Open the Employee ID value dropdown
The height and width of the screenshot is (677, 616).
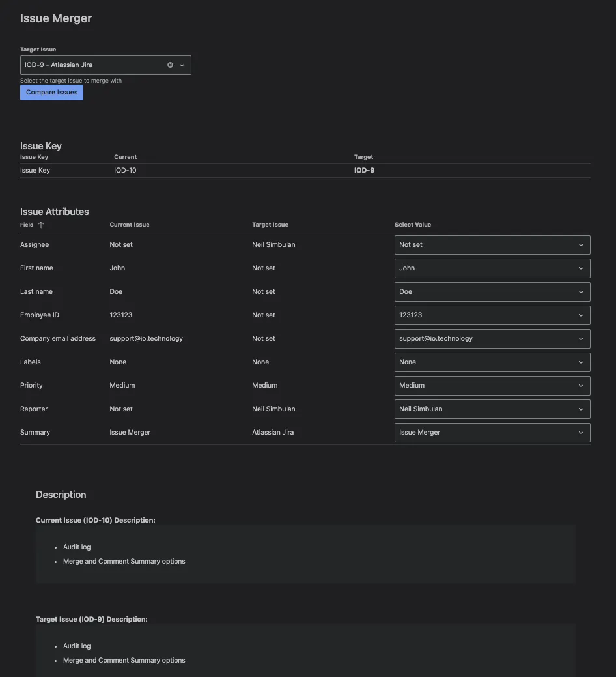pyautogui.click(x=492, y=315)
